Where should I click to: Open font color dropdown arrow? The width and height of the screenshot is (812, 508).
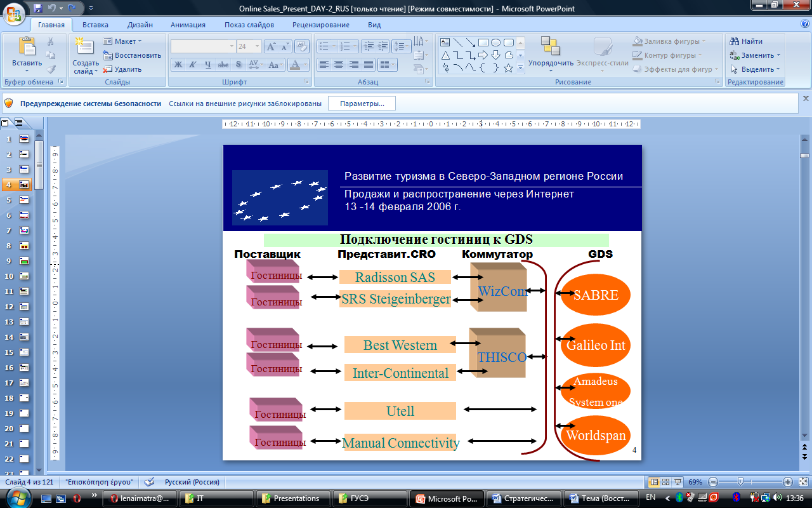click(x=305, y=65)
